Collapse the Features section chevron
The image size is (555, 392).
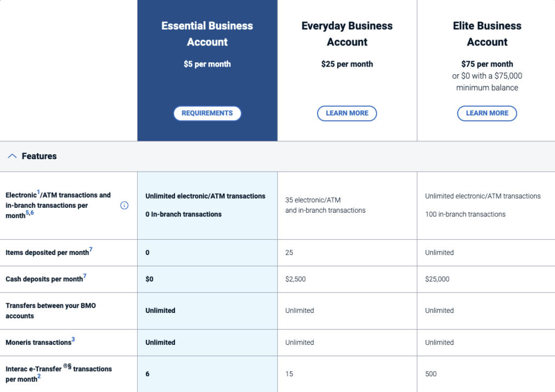[12, 156]
